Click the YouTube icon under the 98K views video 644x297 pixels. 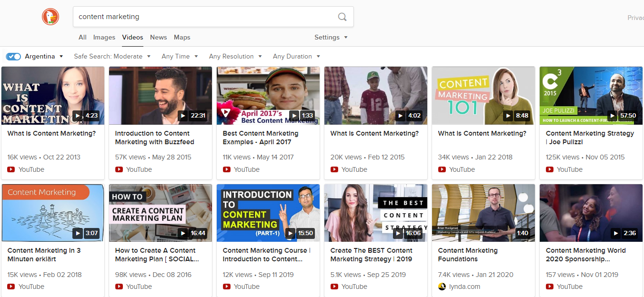point(119,287)
